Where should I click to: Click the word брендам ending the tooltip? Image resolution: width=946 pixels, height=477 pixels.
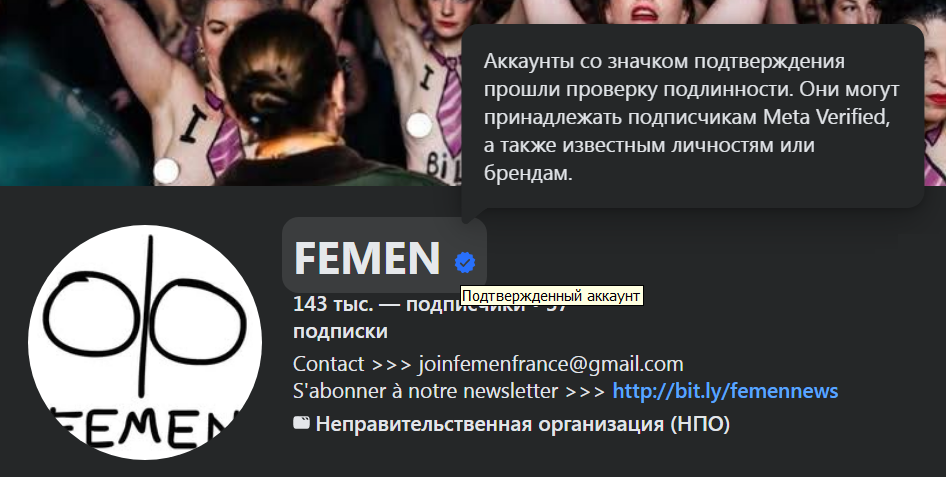click(x=528, y=173)
